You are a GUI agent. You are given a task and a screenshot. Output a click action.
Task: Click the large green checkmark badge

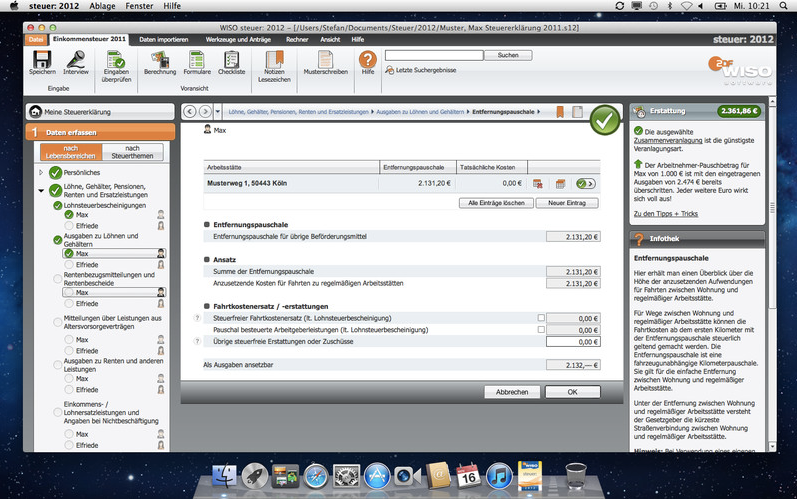[x=605, y=120]
